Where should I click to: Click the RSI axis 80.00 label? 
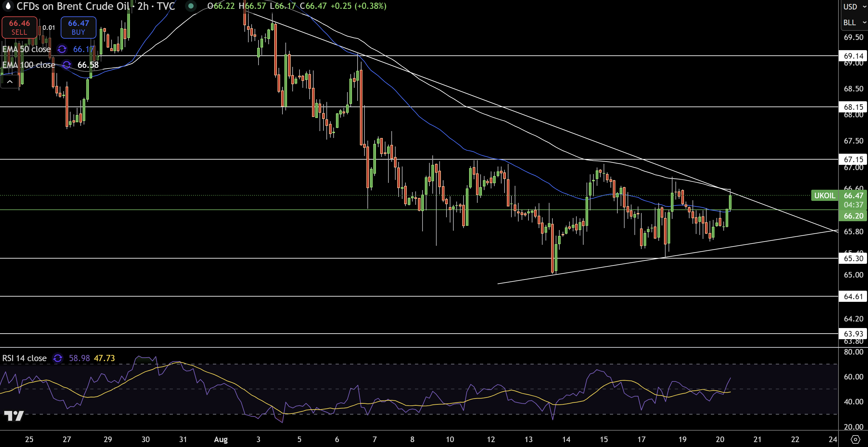pyautogui.click(x=853, y=352)
